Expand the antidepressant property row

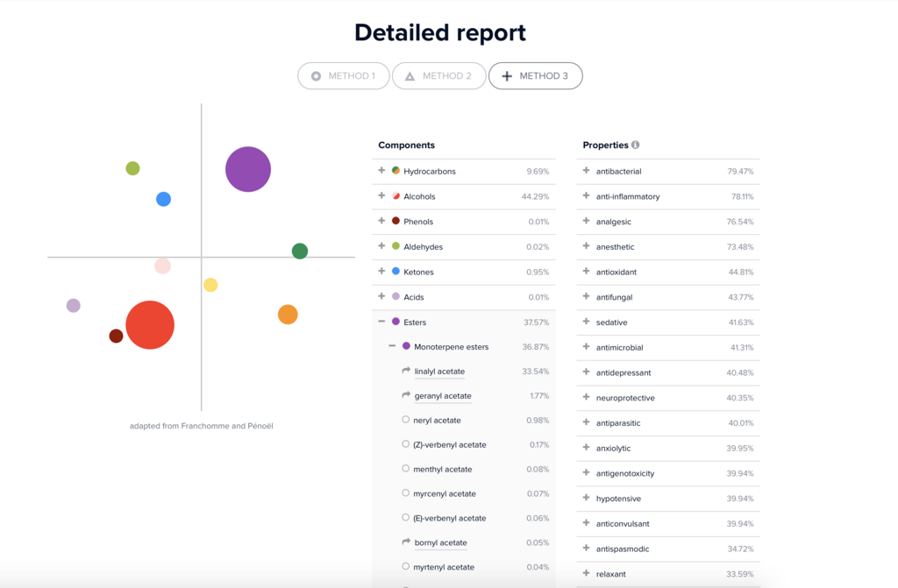pyautogui.click(x=586, y=372)
